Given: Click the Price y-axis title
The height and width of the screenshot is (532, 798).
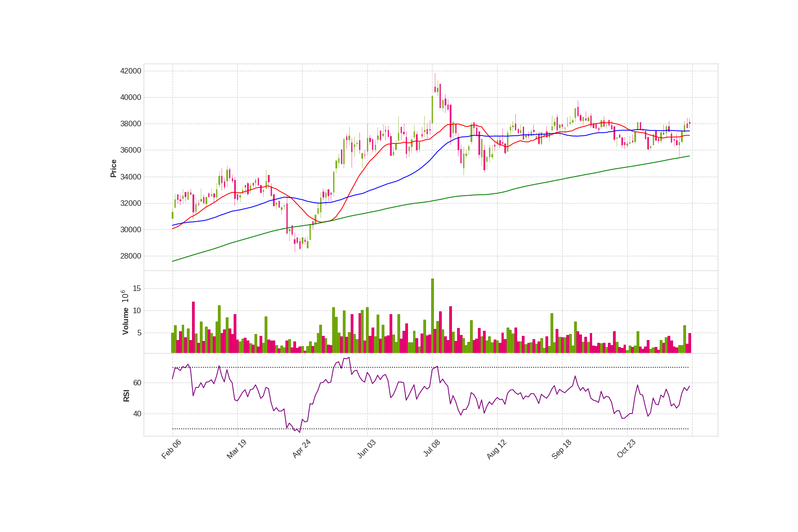Looking at the screenshot, I should click(x=113, y=168).
